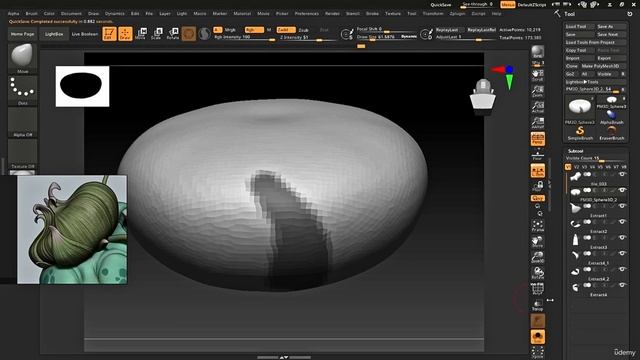This screenshot has height=360, width=640.
Task: Toggle the Qxyz rotation axis button
Action: tap(538, 198)
